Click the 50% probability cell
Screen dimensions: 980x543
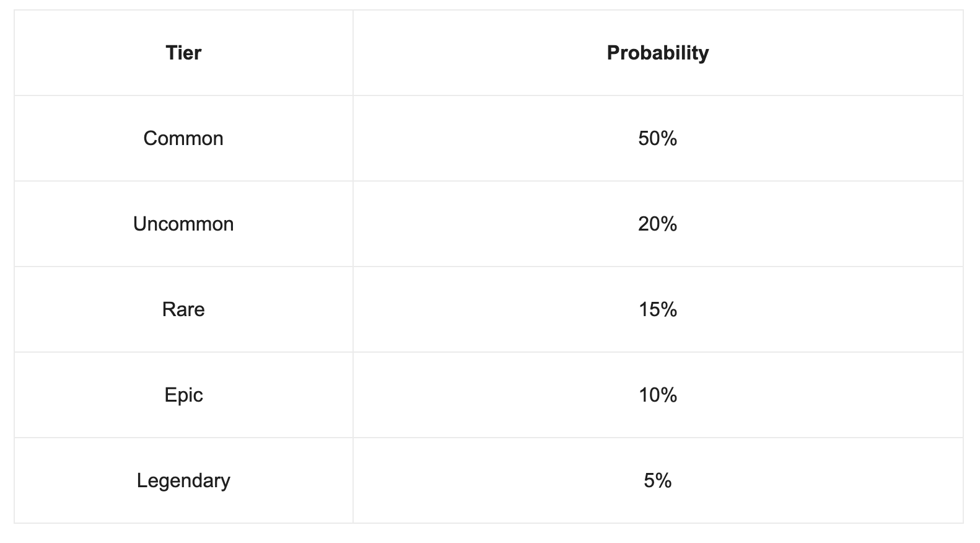tap(657, 138)
